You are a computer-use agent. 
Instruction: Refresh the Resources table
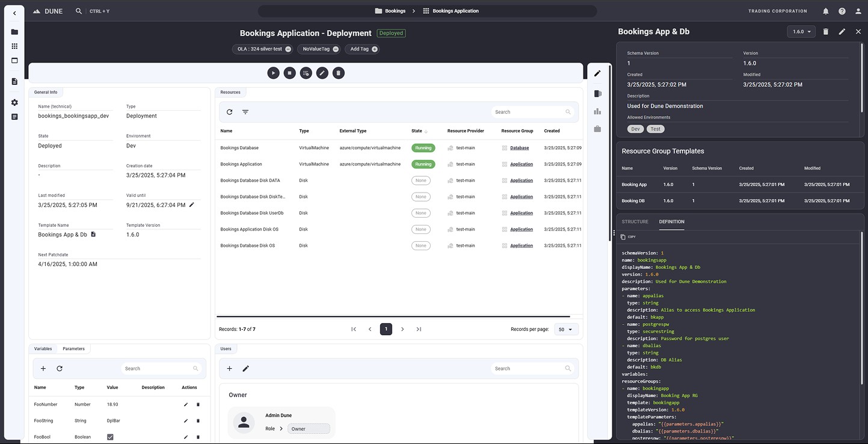[x=229, y=112]
